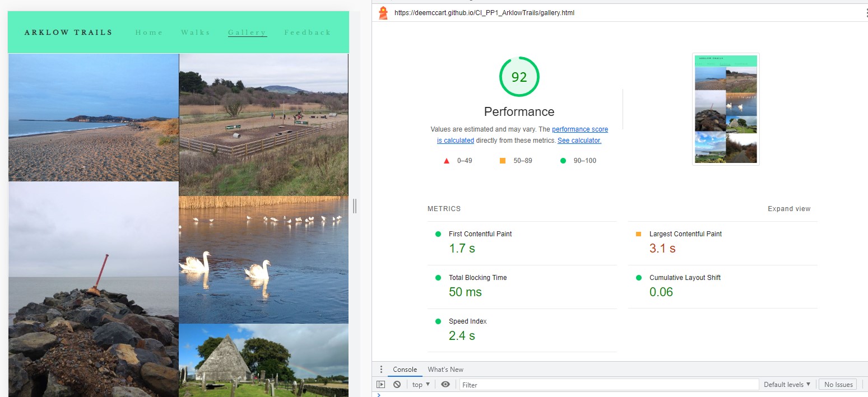Viewport: 868px width, 397px height.
Task: Open the DevTools drawer kebab menu
Action: coord(381,370)
